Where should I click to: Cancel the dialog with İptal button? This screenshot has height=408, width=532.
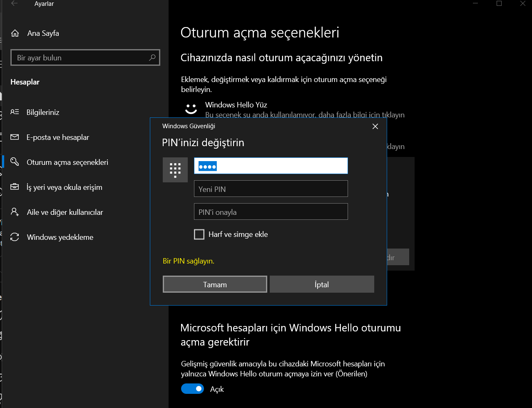(322, 284)
